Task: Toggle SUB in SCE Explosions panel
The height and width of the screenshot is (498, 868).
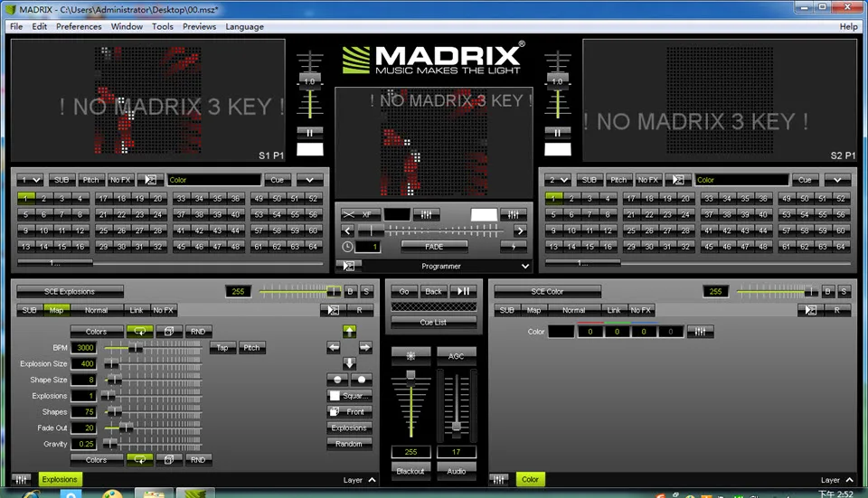Action: [x=29, y=310]
